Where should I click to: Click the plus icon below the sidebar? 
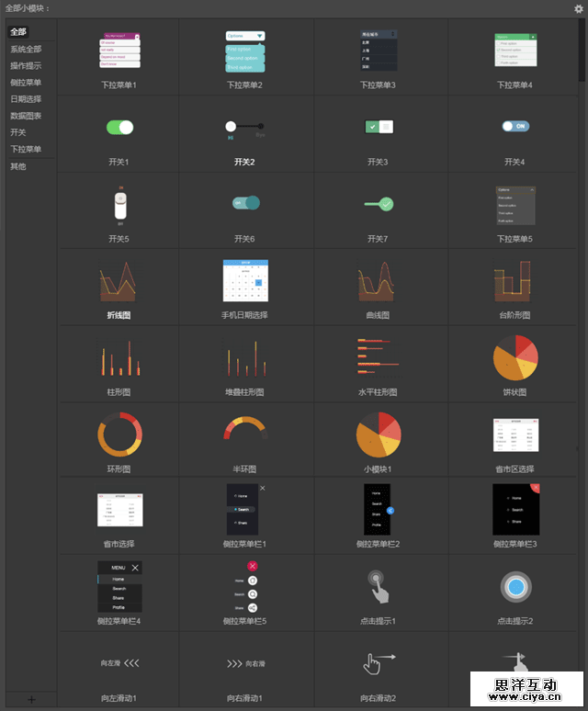(x=31, y=700)
